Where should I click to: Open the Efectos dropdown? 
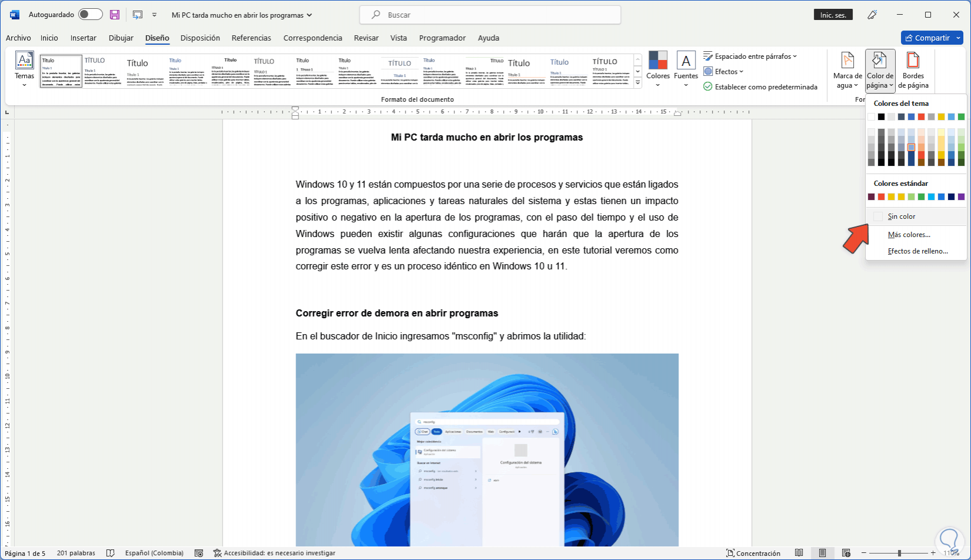[x=723, y=72]
